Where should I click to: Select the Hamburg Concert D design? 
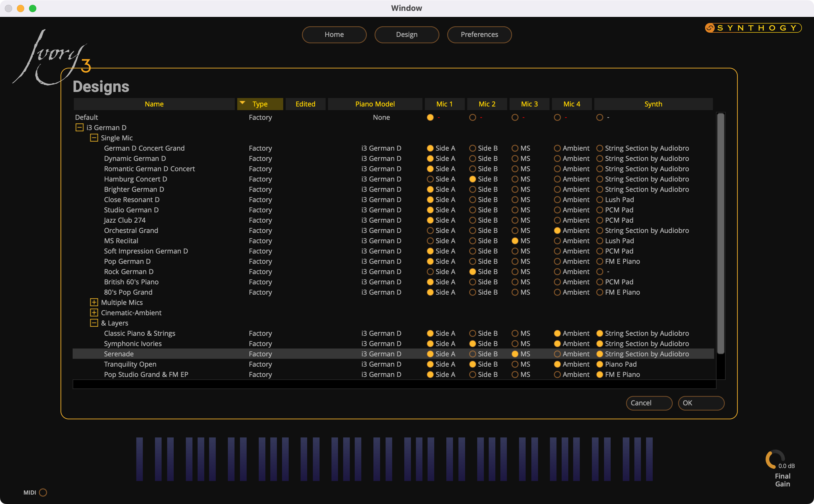coord(135,179)
